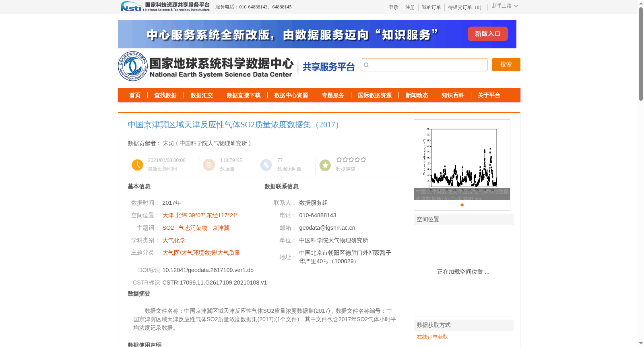Click the orange clock update-time icon
The height and width of the screenshot is (347, 644).
[137, 165]
